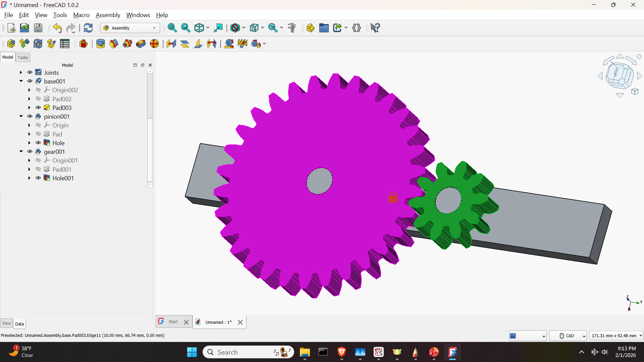Click the blue color box in status bar
The height and width of the screenshot is (362, 644).
(513, 336)
